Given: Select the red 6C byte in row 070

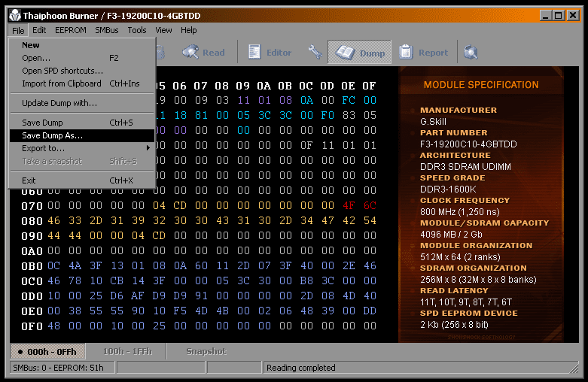Looking at the screenshot, I should click(x=370, y=205).
